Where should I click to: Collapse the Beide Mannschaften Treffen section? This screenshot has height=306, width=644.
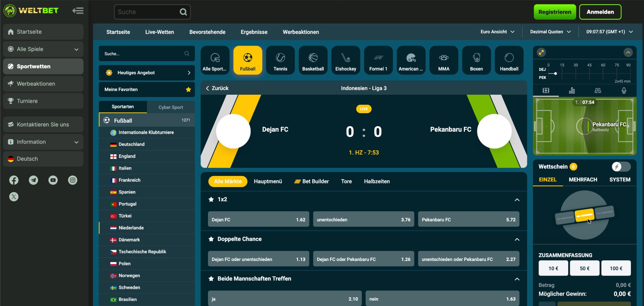coord(517,279)
